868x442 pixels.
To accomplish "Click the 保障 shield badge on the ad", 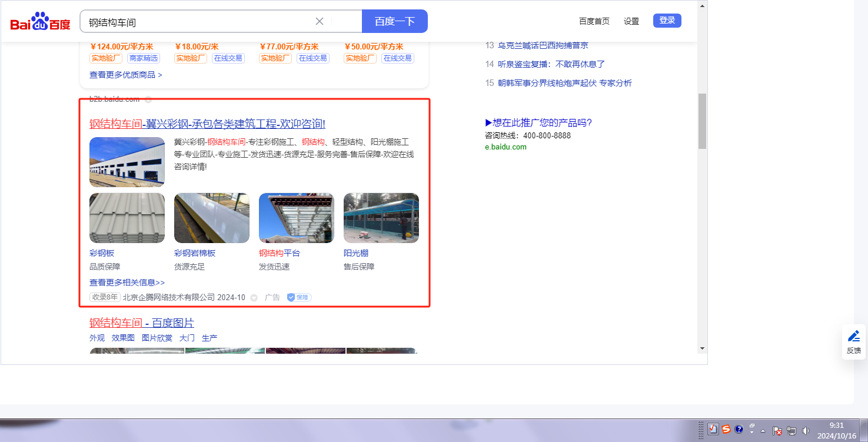I will click(x=299, y=297).
